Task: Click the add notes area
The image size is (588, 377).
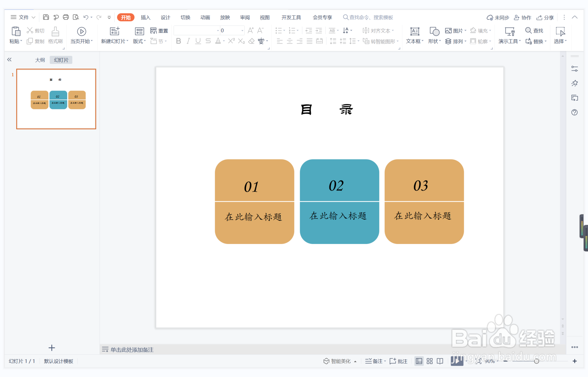Action: [x=128, y=349]
